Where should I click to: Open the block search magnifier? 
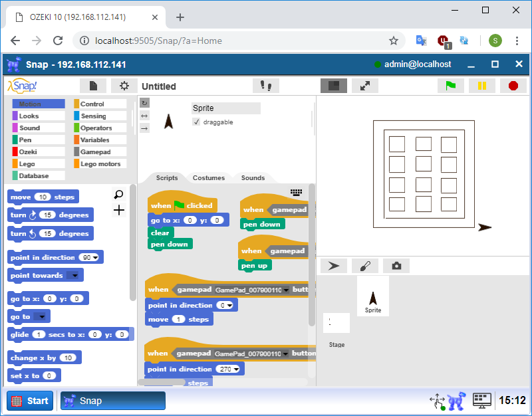(x=119, y=195)
